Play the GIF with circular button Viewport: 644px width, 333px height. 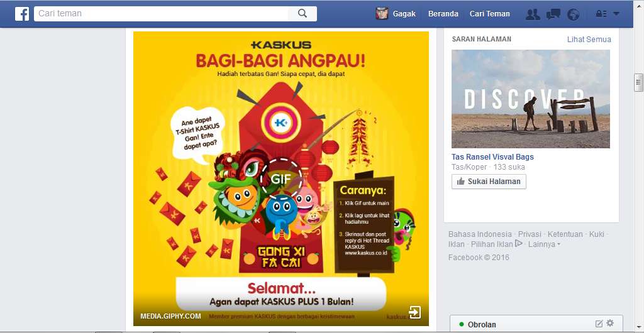pyautogui.click(x=281, y=179)
